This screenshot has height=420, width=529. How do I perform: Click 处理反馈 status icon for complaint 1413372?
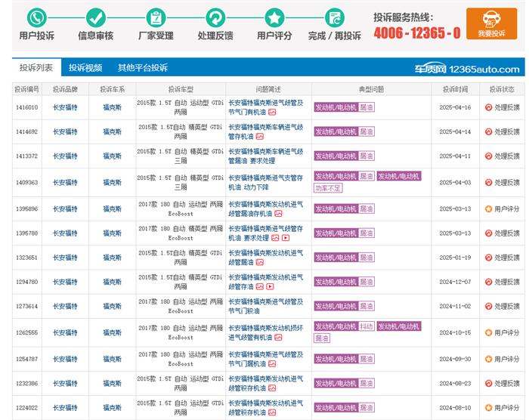[488, 156]
